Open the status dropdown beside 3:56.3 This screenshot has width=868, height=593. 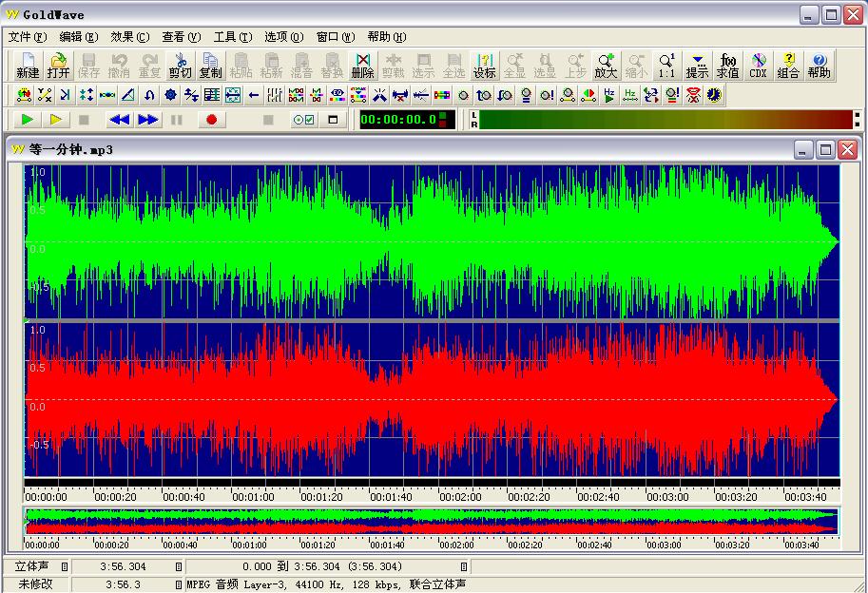(x=178, y=584)
